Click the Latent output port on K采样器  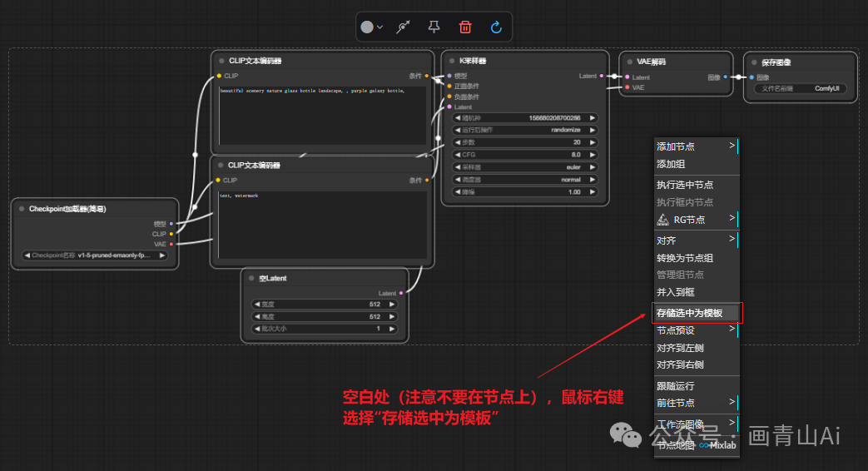(601, 76)
